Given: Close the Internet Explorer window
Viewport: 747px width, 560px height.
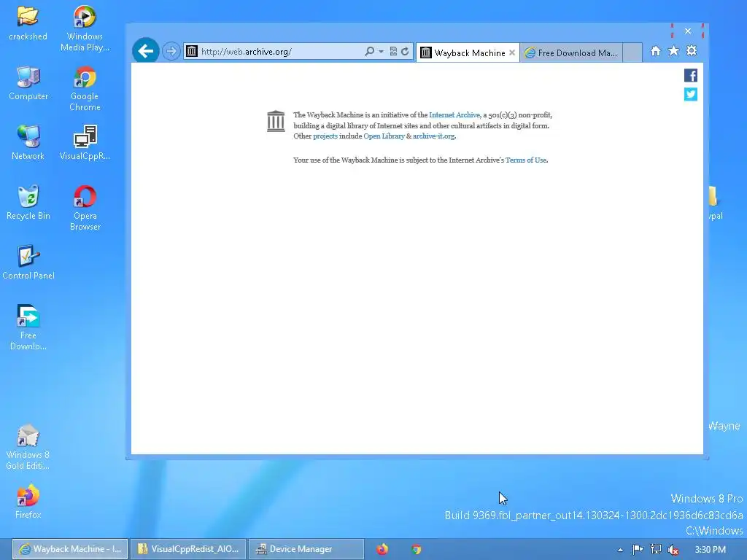Looking at the screenshot, I should (687, 31).
